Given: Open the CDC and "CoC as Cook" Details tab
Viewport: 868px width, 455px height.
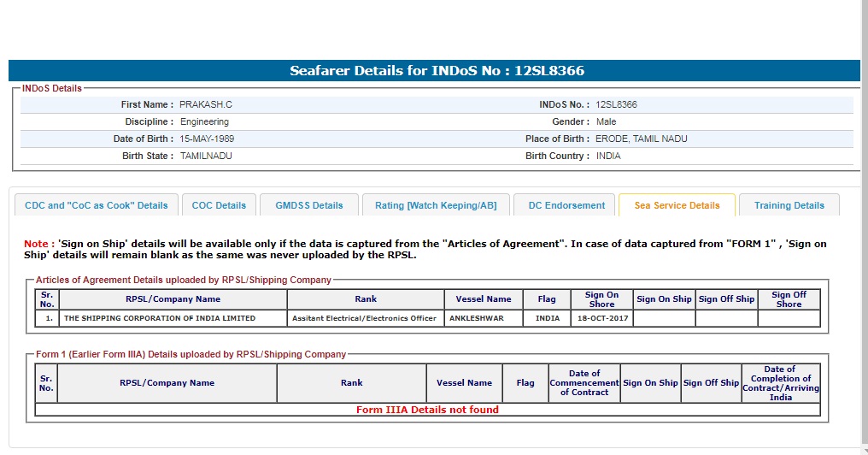Looking at the screenshot, I should (97, 205).
